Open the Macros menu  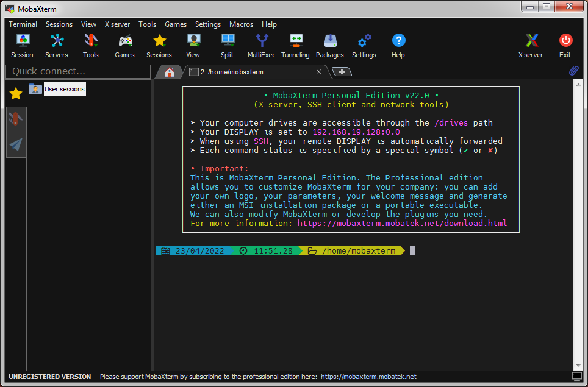241,24
